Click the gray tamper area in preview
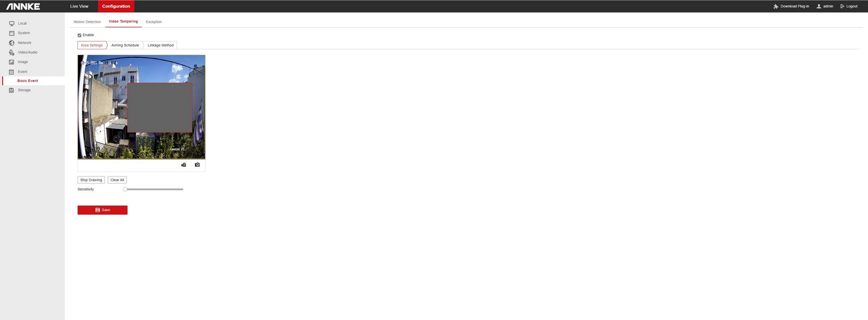The image size is (868, 320). (160, 107)
